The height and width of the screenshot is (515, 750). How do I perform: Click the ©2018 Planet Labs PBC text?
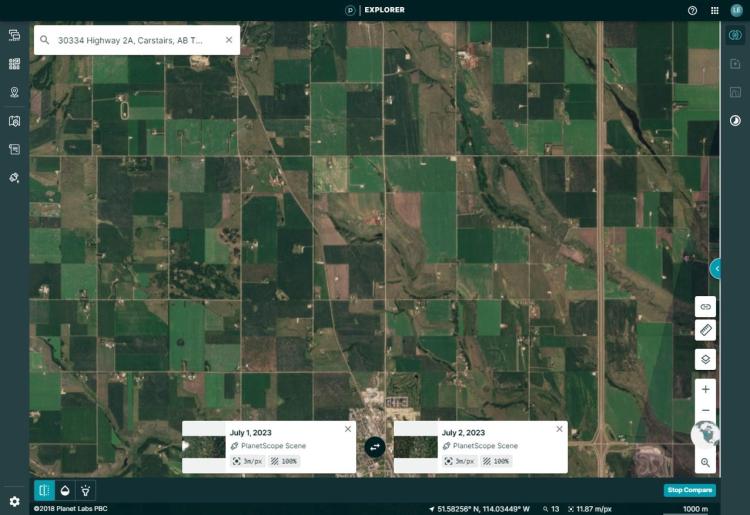pyautogui.click(x=71, y=509)
